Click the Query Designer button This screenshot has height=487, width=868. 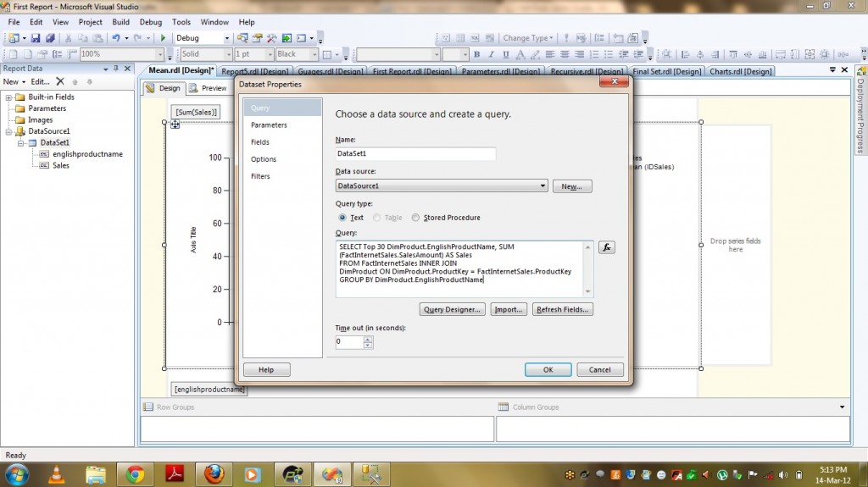452,310
